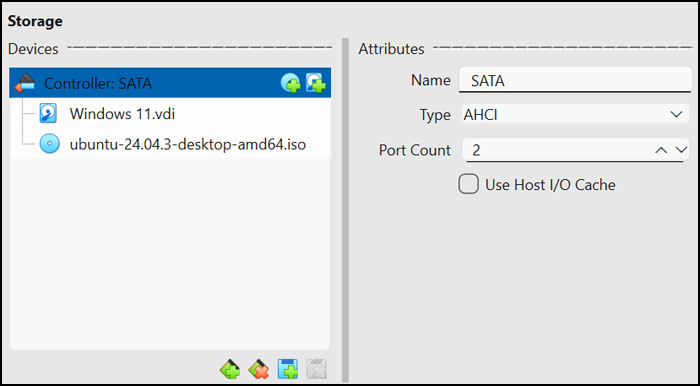Click the hard disk icon beside Windows 11.vdi
The image size is (700, 386).
[48, 114]
